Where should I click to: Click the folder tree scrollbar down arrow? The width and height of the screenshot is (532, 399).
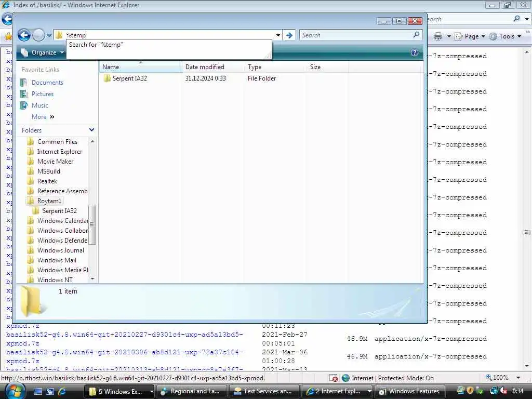[92, 279]
